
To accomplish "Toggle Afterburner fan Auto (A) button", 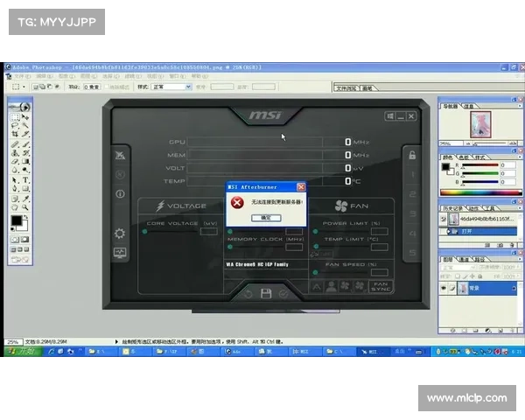I will (317, 287).
